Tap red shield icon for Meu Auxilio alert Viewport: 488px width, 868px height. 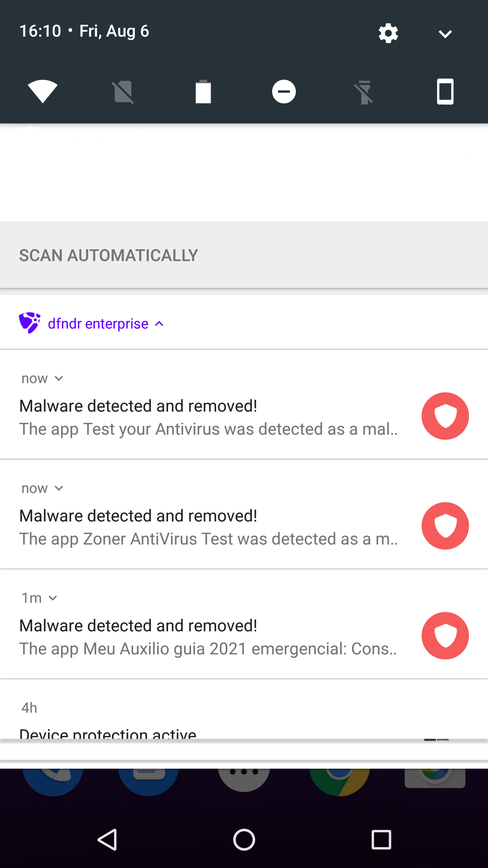tap(445, 636)
